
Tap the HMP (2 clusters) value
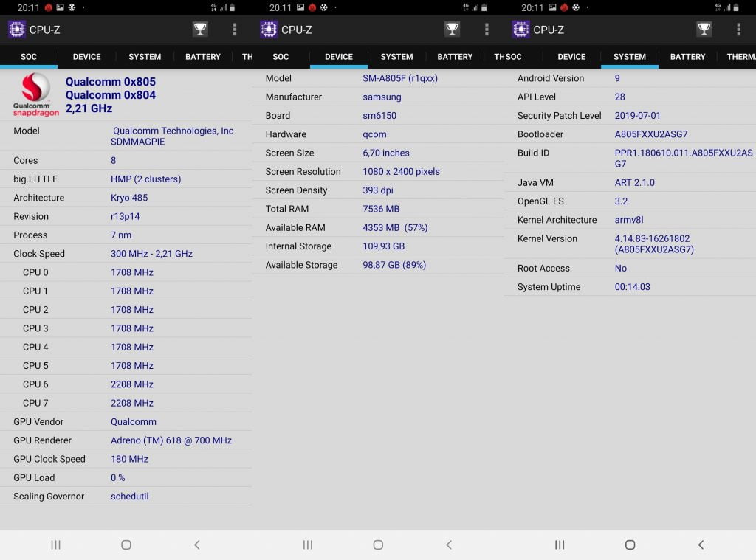pos(146,179)
